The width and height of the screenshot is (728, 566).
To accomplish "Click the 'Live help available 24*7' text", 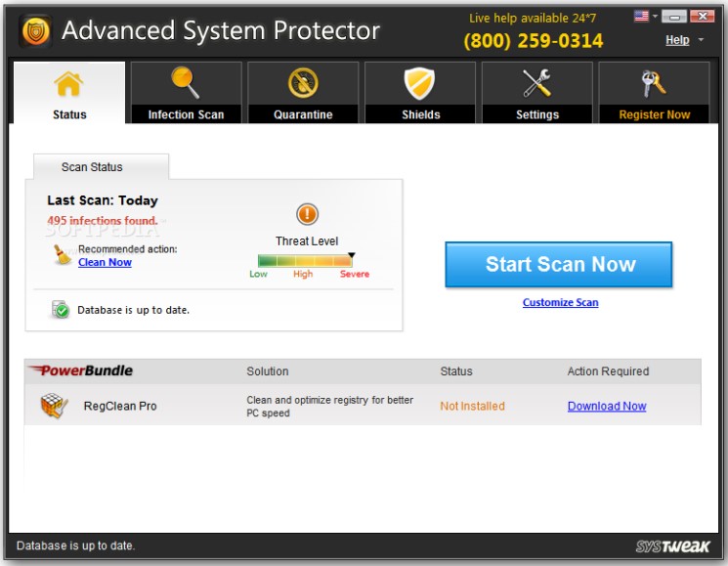I will [x=533, y=19].
